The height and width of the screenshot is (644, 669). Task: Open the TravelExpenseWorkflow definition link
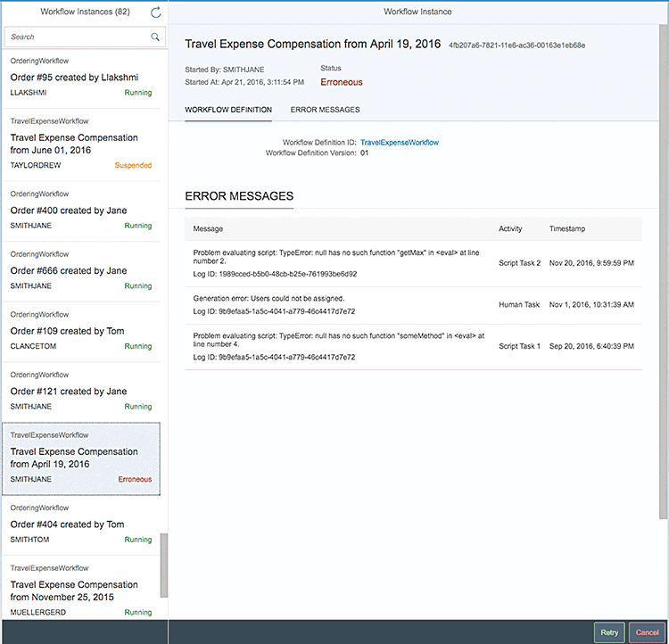pyautogui.click(x=399, y=143)
